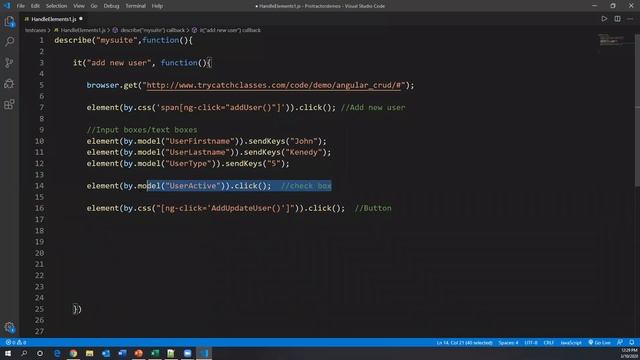Open the Edit menu

[x=35, y=6]
